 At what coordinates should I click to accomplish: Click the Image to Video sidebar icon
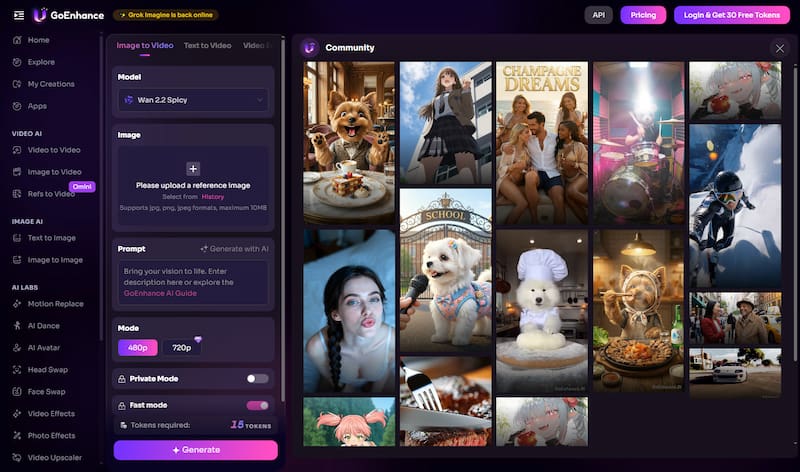coord(17,171)
